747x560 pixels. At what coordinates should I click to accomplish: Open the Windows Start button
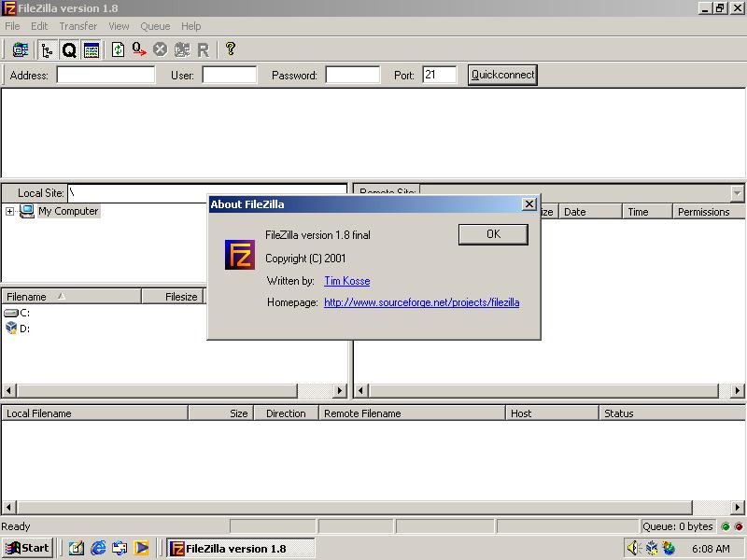point(27,548)
